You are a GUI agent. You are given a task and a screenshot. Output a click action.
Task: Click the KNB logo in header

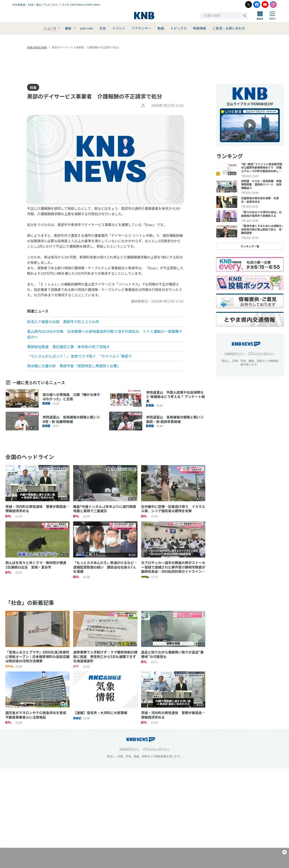(x=144, y=16)
